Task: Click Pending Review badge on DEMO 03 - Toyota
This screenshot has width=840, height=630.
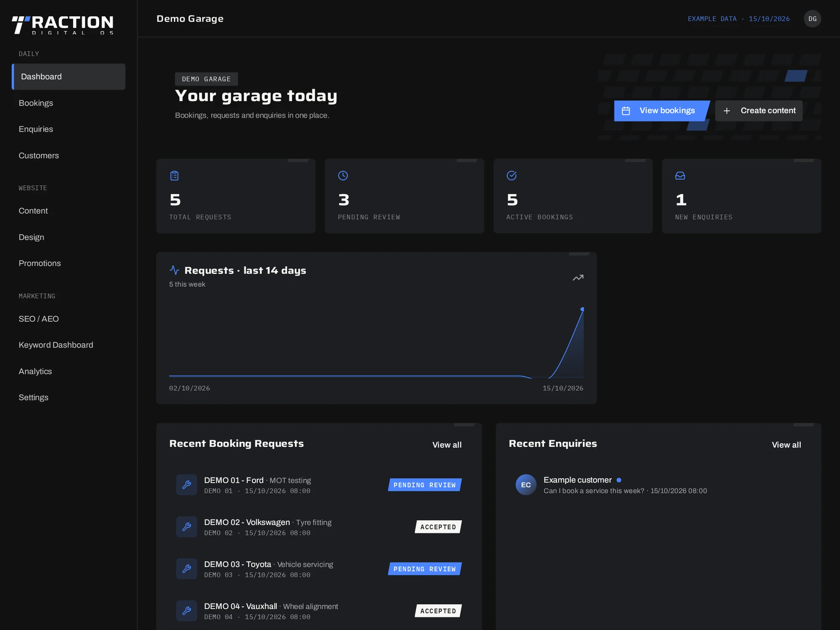Action: (425, 569)
